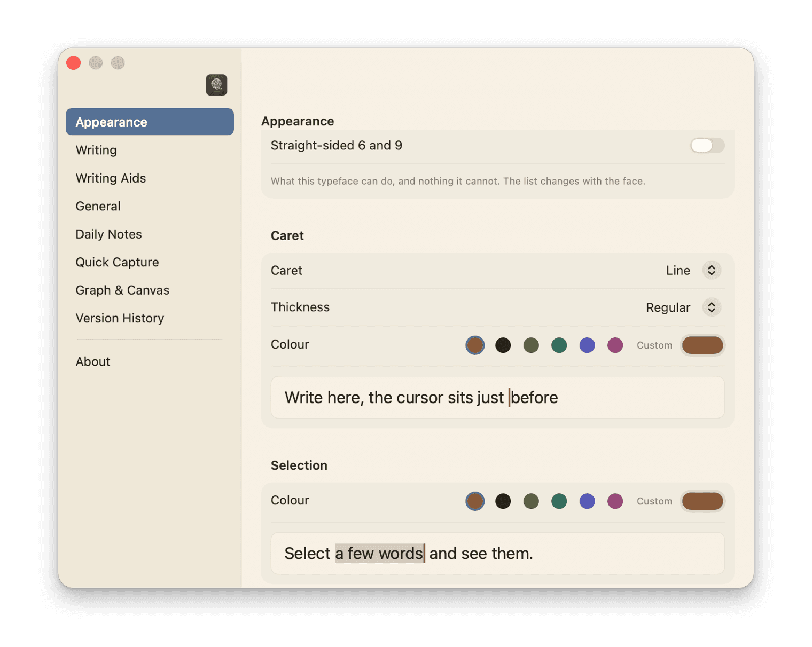Set the caret colour to blue
Image resolution: width=812 pixels, height=647 pixels.
click(587, 345)
